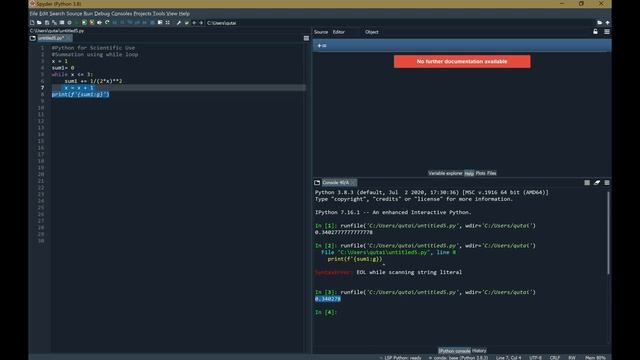Open the Source menu
The width and height of the screenshot is (640, 360).
(74, 13)
